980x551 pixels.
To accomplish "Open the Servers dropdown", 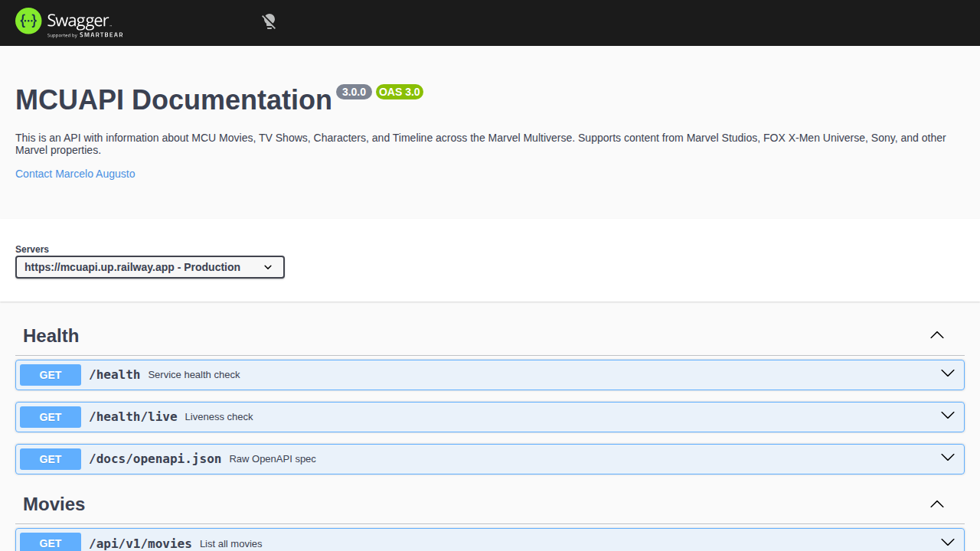I will [150, 267].
